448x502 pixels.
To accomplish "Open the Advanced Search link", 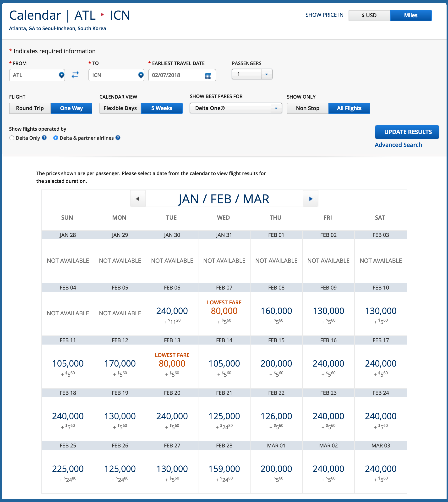I will pyautogui.click(x=398, y=145).
